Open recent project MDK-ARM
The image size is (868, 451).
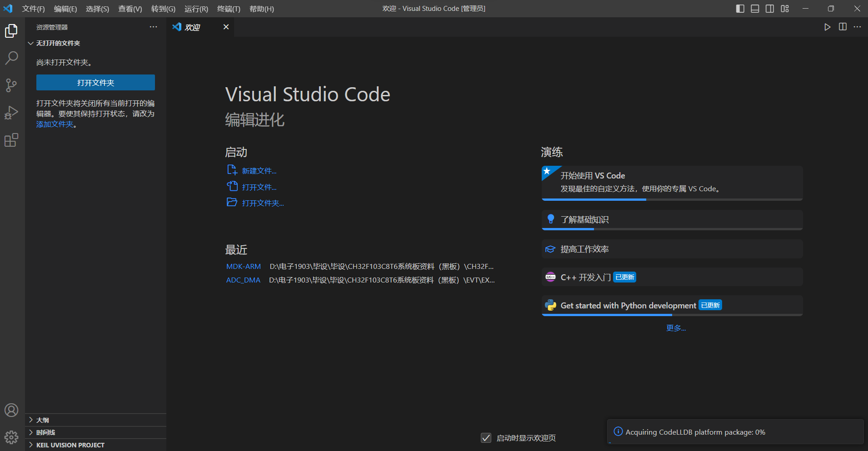244,266
